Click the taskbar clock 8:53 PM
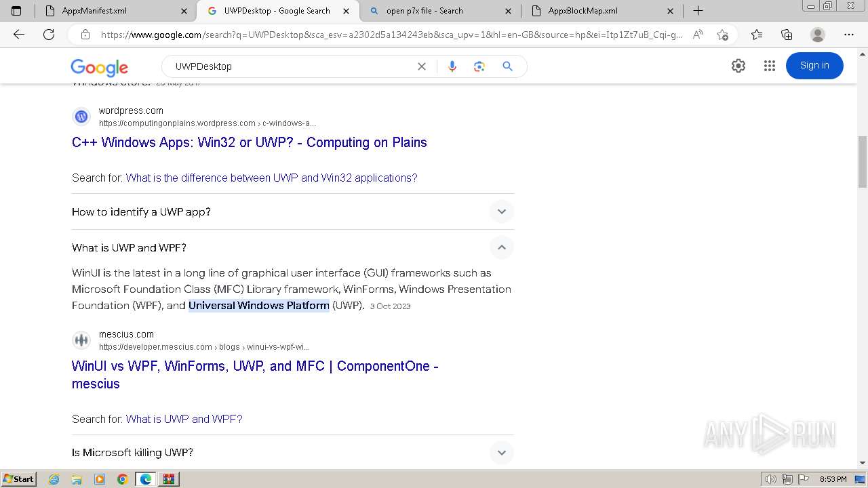 (833, 479)
